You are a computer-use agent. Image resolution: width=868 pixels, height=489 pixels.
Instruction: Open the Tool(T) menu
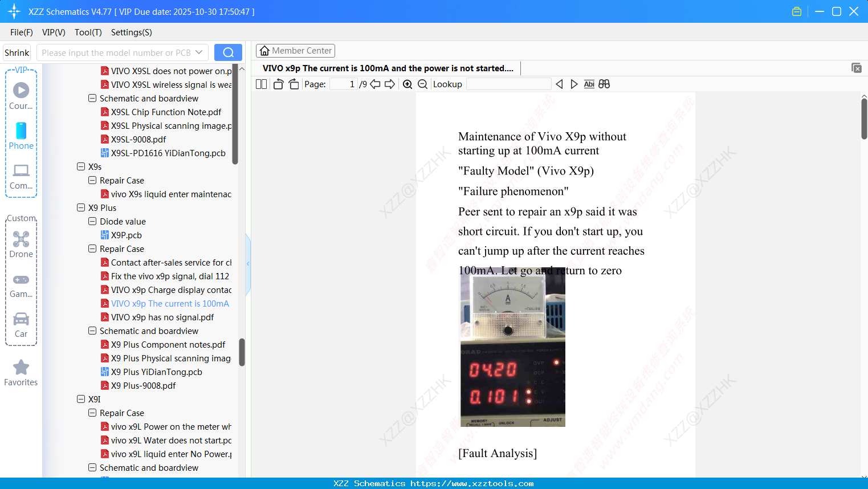(88, 32)
